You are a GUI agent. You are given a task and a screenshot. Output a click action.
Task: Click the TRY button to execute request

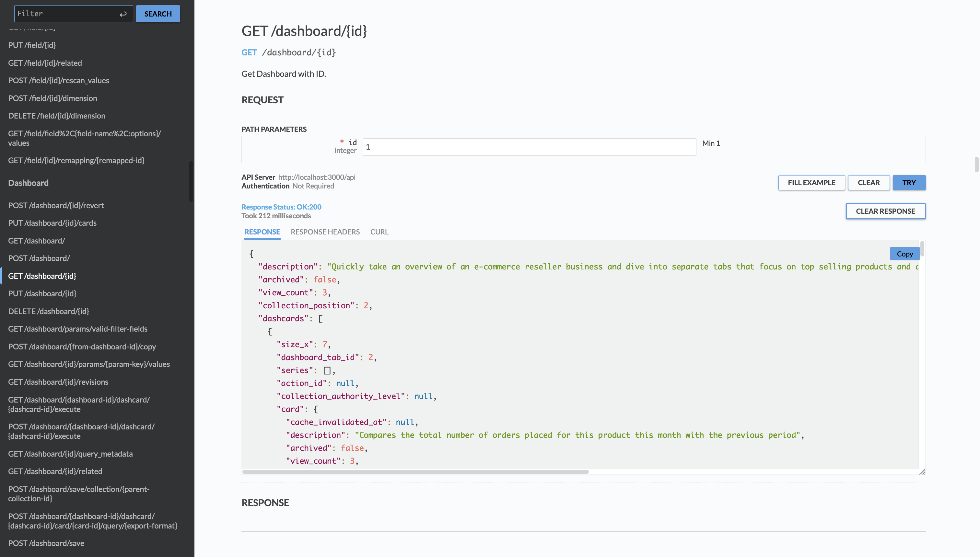coord(909,182)
